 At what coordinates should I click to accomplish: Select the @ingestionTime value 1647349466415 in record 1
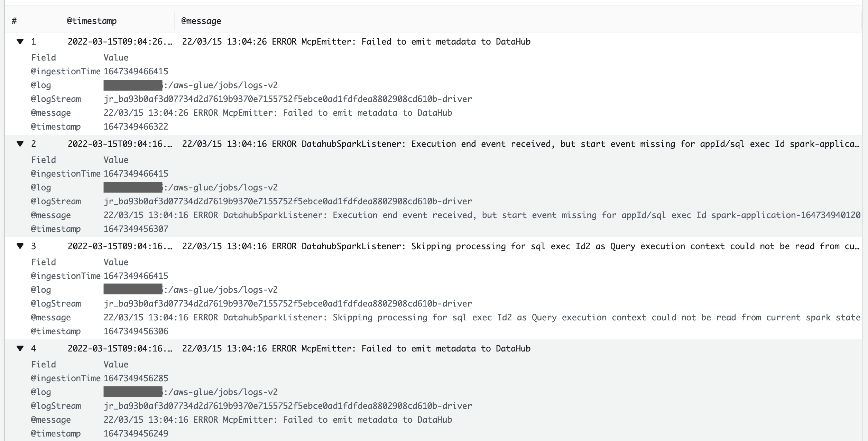(136, 71)
